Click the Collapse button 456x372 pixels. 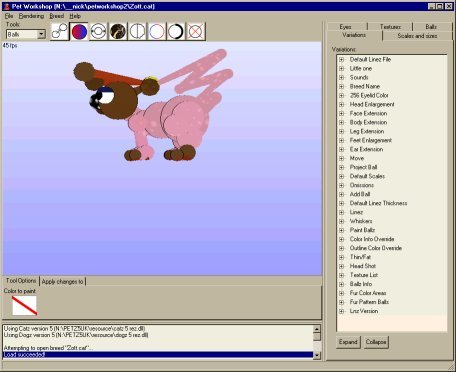point(376,342)
